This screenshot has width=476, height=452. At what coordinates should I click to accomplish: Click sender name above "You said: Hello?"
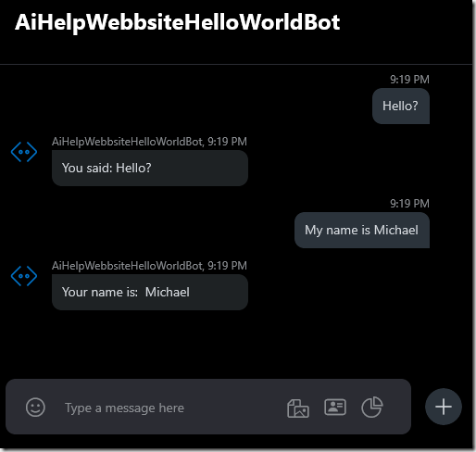coord(127,142)
